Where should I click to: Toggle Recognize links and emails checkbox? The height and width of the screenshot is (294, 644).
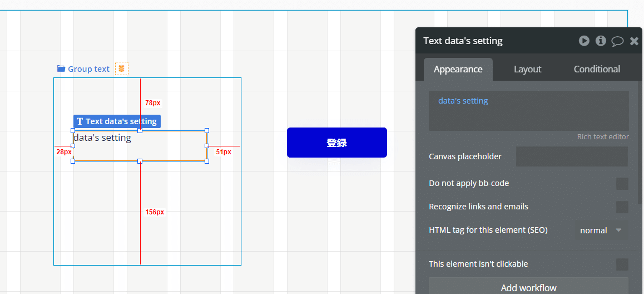tap(622, 207)
